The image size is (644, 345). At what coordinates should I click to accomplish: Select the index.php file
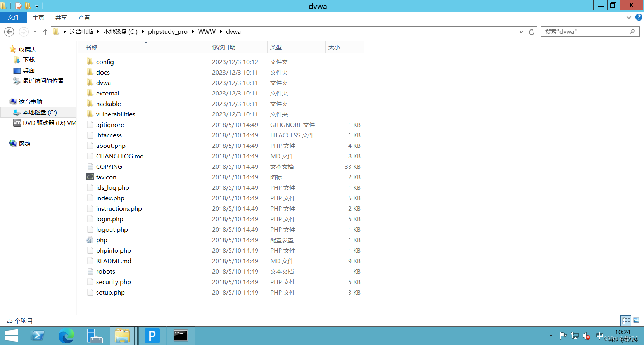tap(110, 198)
